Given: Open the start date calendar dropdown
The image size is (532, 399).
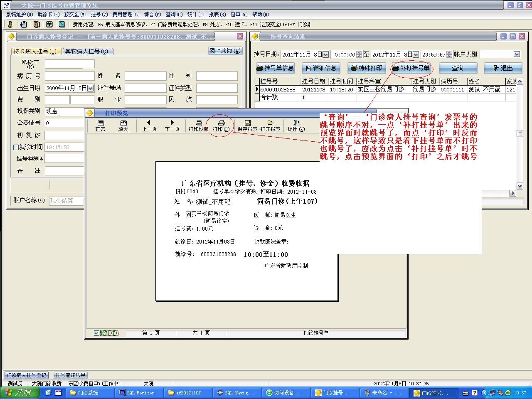Looking at the screenshot, I should point(325,54).
